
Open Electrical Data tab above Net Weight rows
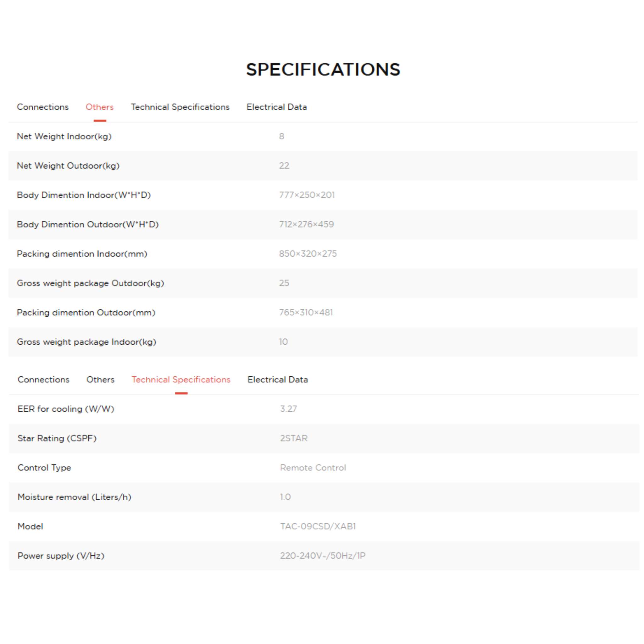(276, 107)
